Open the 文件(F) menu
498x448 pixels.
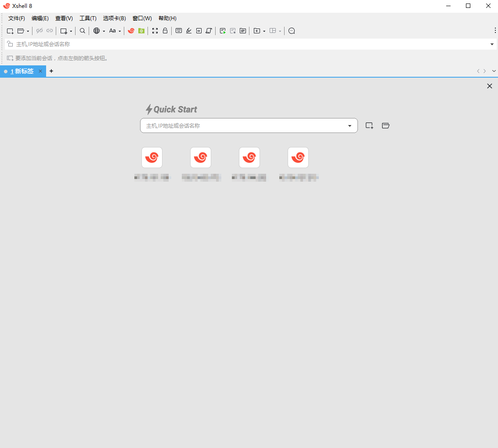coord(17,18)
